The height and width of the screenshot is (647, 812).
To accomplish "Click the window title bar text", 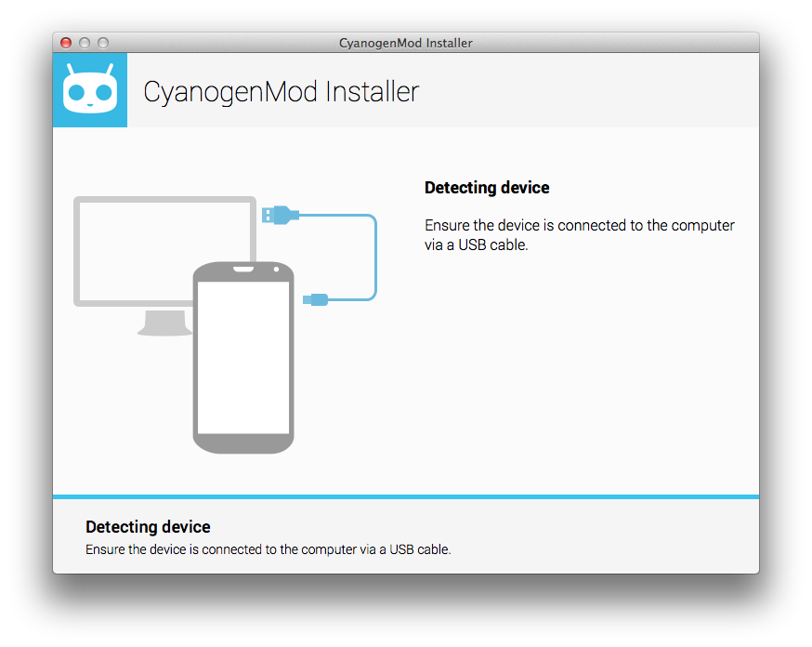I will click(x=406, y=43).
